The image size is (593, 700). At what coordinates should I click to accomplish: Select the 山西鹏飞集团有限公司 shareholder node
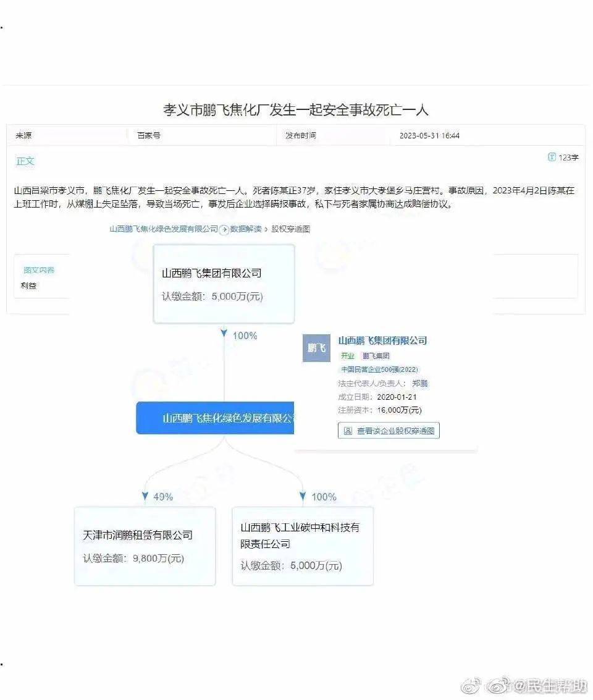coord(224,284)
